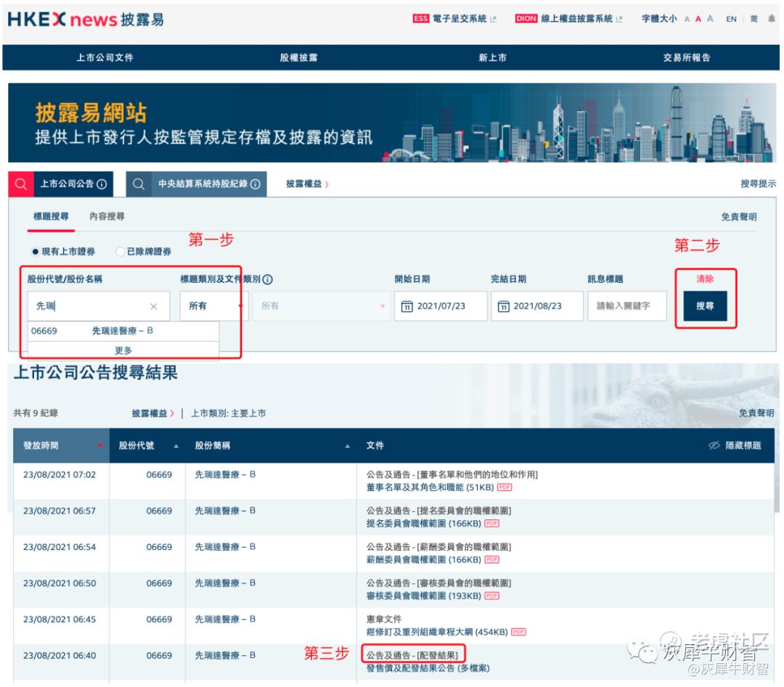This screenshot has height=687, width=784.
Task: Open the disabled 所有 document type dropdown
Action: (322, 306)
